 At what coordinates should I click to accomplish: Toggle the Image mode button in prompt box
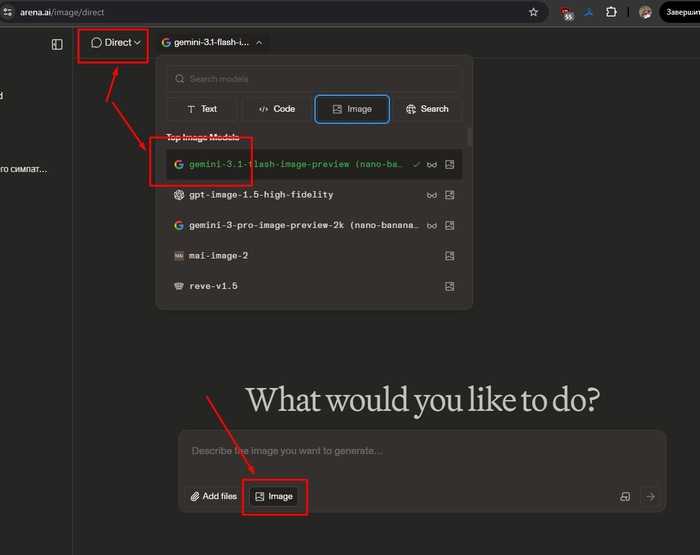pyautogui.click(x=274, y=496)
